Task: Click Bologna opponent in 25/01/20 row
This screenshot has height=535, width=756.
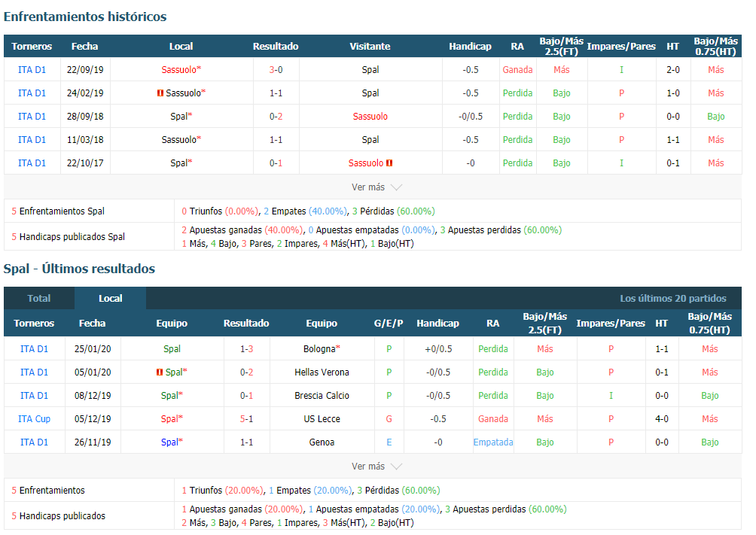Action: point(322,349)
